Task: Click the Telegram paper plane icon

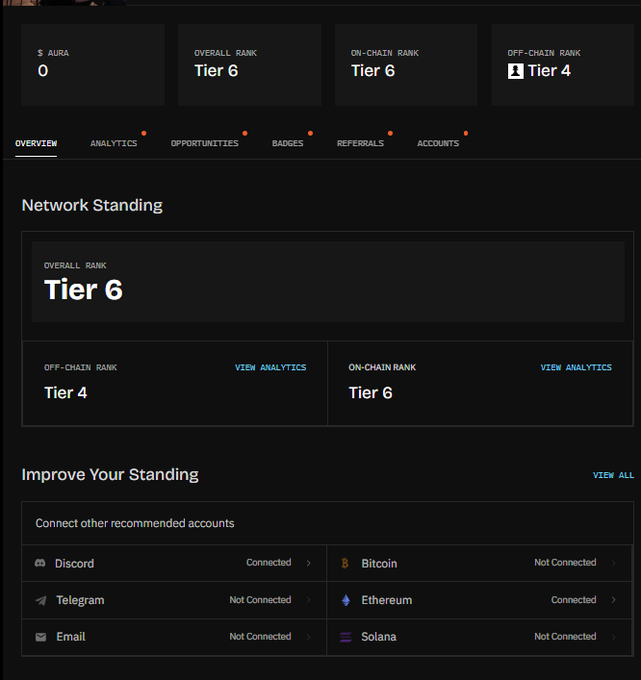Action: [x=41, y=600]
